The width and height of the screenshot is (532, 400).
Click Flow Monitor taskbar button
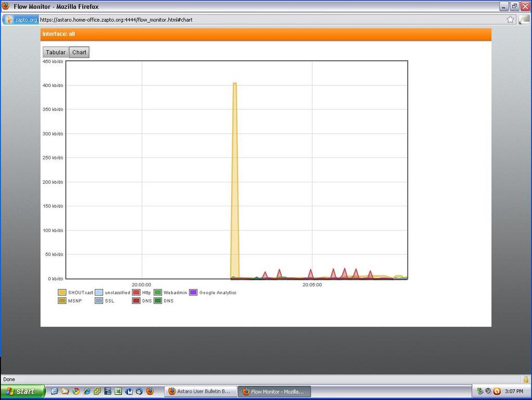point(275,391)
